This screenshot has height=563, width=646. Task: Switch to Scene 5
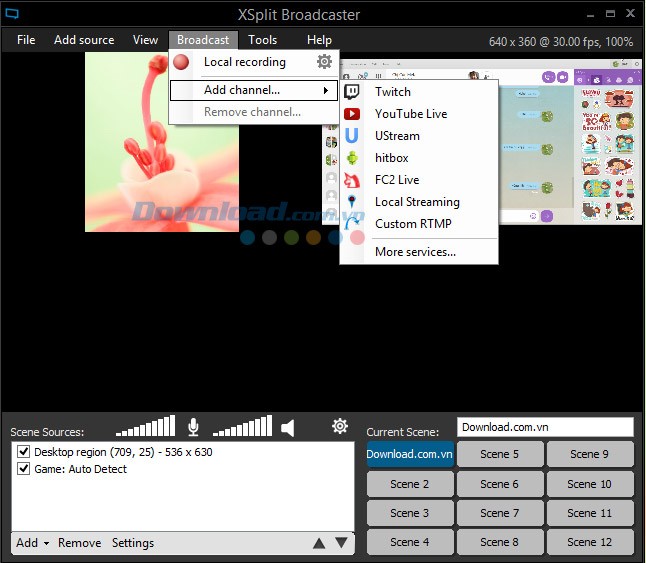point(500,454)
